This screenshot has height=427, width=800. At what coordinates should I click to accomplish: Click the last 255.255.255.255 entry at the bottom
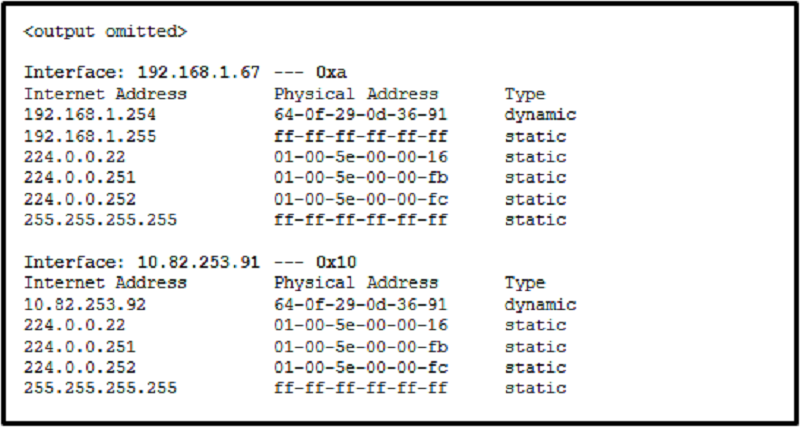tap(100, 388)
